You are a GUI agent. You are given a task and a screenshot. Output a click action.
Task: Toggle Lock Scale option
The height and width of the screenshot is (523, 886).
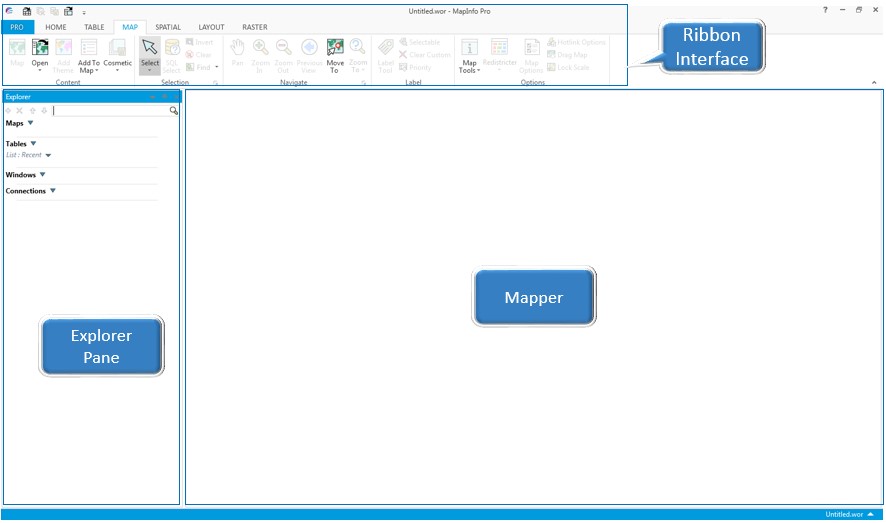pos(568,67)
